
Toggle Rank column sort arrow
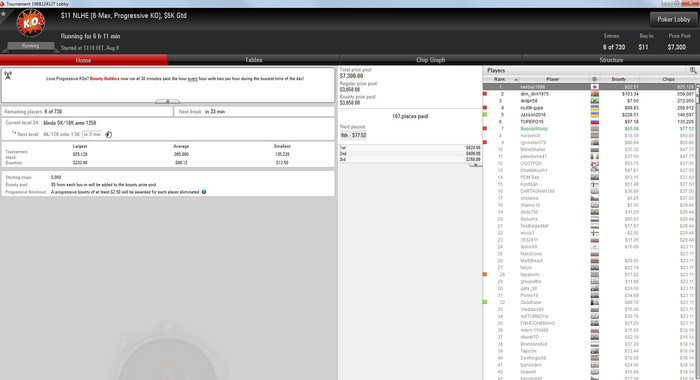(x=516, y=79)
